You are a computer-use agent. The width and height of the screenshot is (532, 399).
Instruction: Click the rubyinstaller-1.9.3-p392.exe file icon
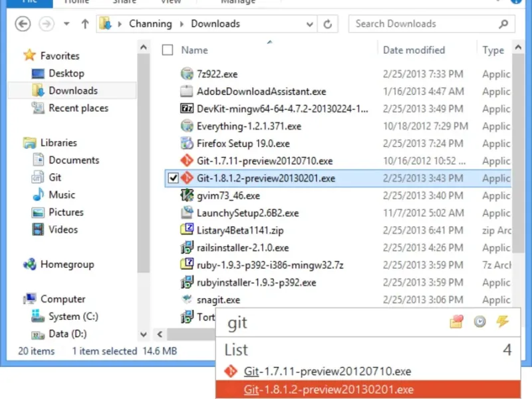187,282
